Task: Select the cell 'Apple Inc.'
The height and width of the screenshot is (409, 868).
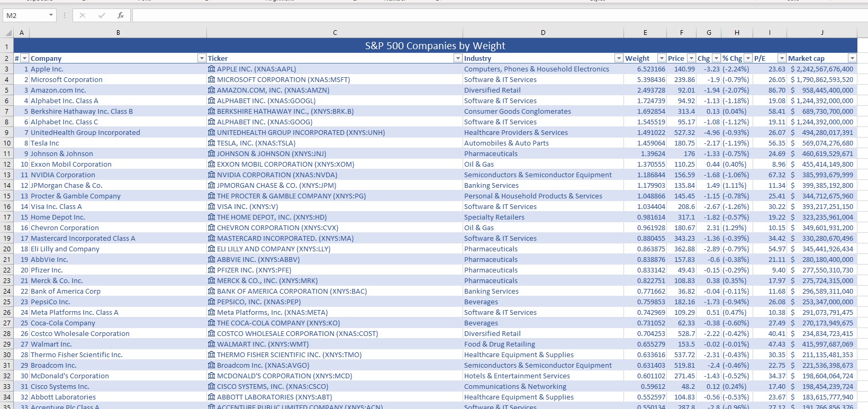Action: point(118,69)
